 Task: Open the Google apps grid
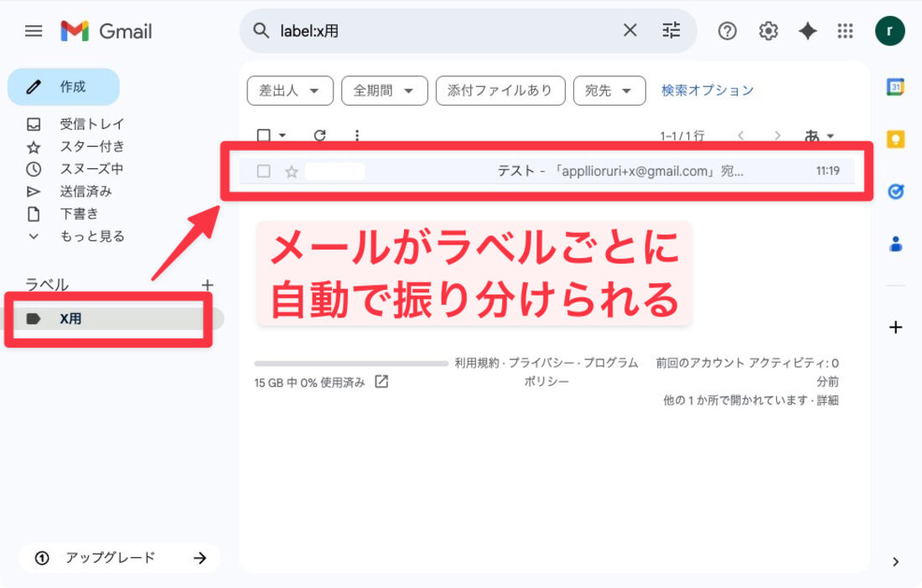845,30
